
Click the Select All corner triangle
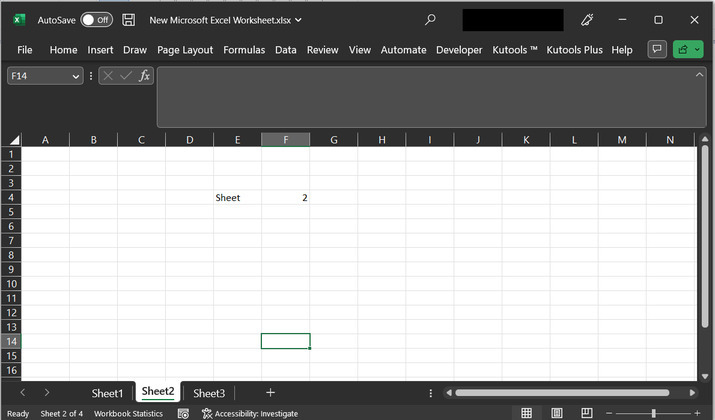(14, 140)
